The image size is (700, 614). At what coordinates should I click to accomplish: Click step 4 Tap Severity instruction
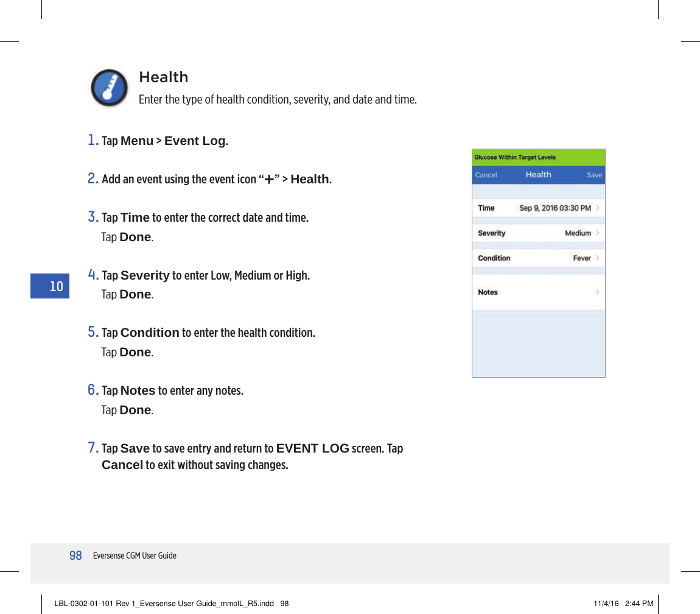point(205,275)
